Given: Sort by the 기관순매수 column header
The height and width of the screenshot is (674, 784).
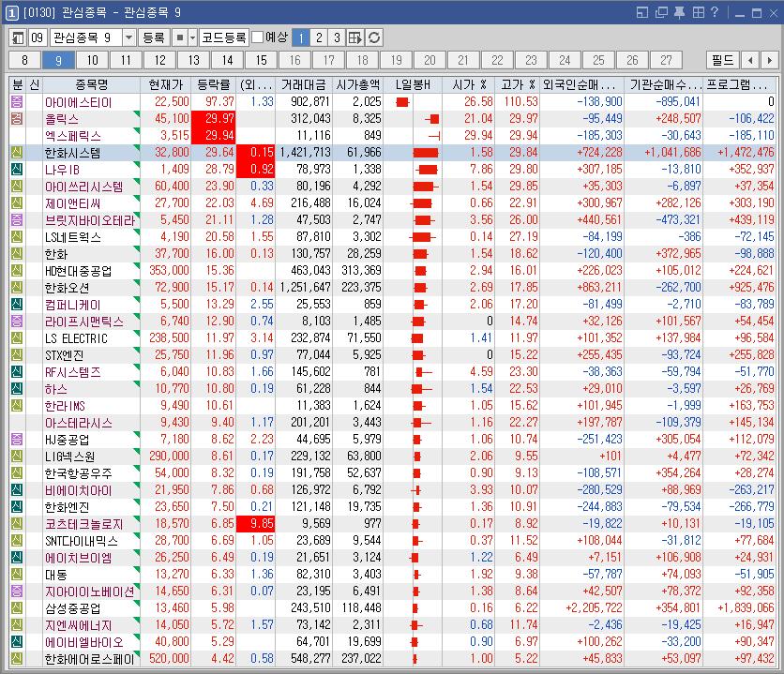Looking at the screenshot, I should (664, 85).
